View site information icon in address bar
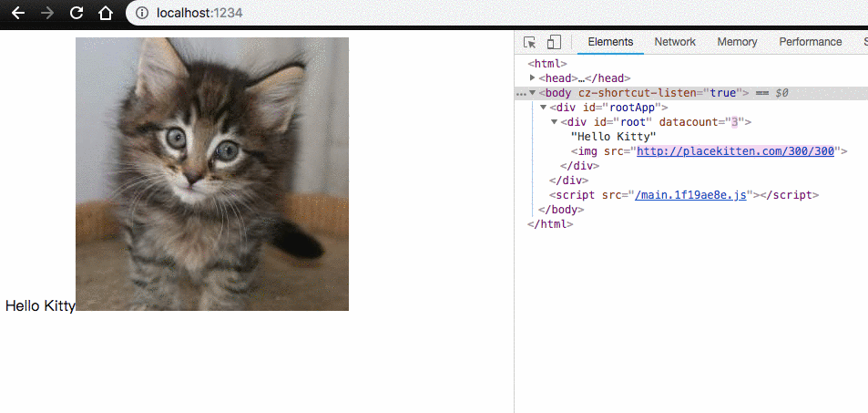Viewport: 868px width, 413px height. (x=142, y=13)
